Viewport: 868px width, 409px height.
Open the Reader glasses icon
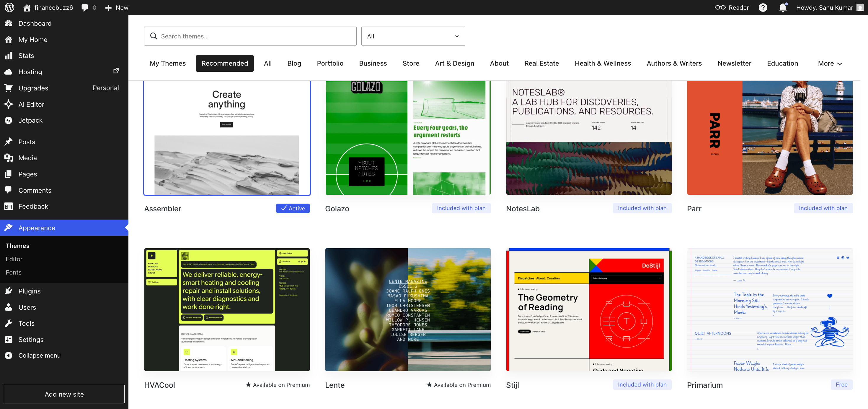[x=720, y=7]
